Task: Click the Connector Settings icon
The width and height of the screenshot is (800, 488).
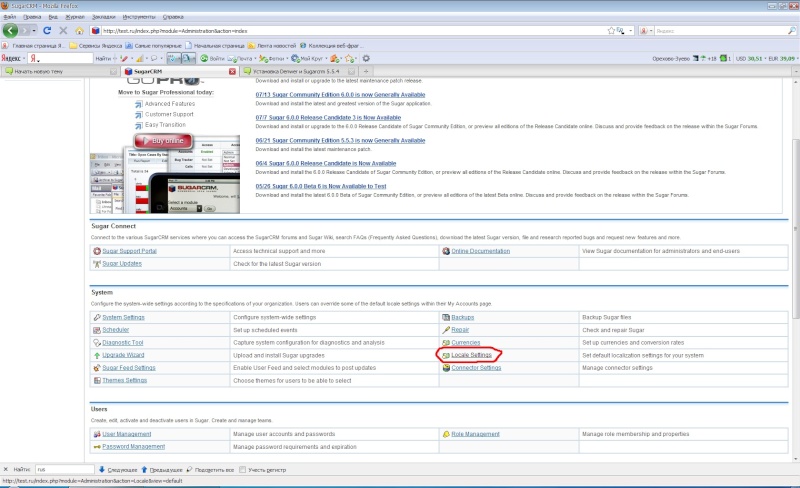Action: click(x=446, y=368)
